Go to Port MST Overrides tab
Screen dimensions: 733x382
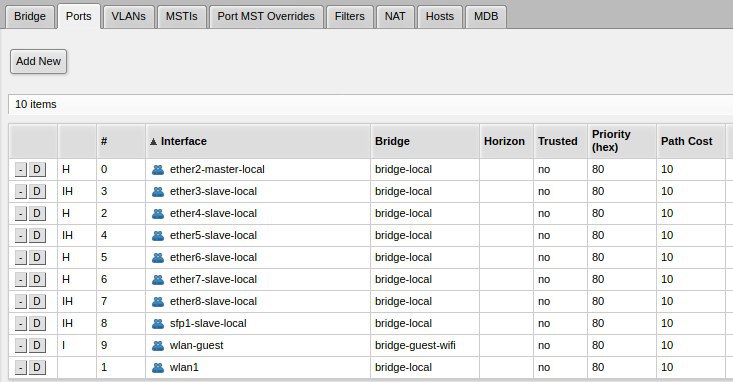pyautogui.click(x=266, y=16)
